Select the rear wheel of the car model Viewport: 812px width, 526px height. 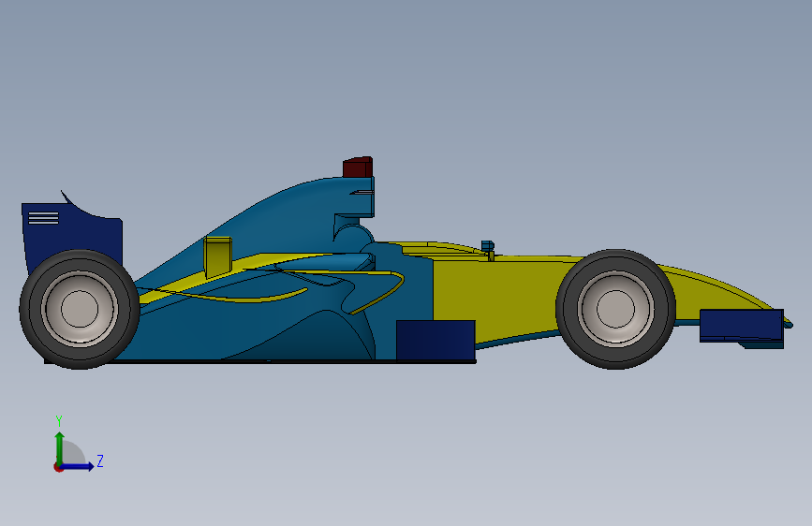coord(80,309)
